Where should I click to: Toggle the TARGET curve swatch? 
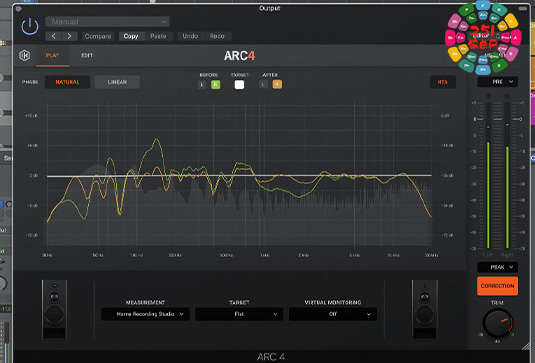point(240,85)
